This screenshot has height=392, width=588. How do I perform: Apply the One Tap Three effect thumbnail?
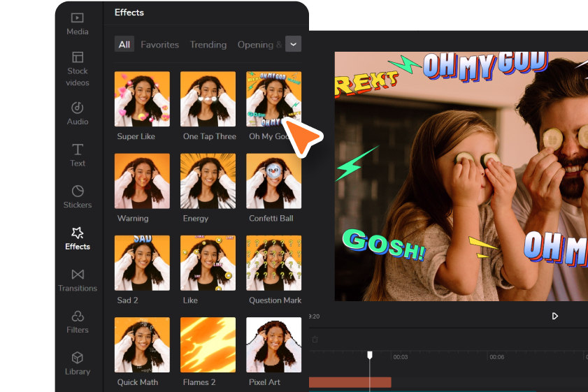tap(208, 99)
